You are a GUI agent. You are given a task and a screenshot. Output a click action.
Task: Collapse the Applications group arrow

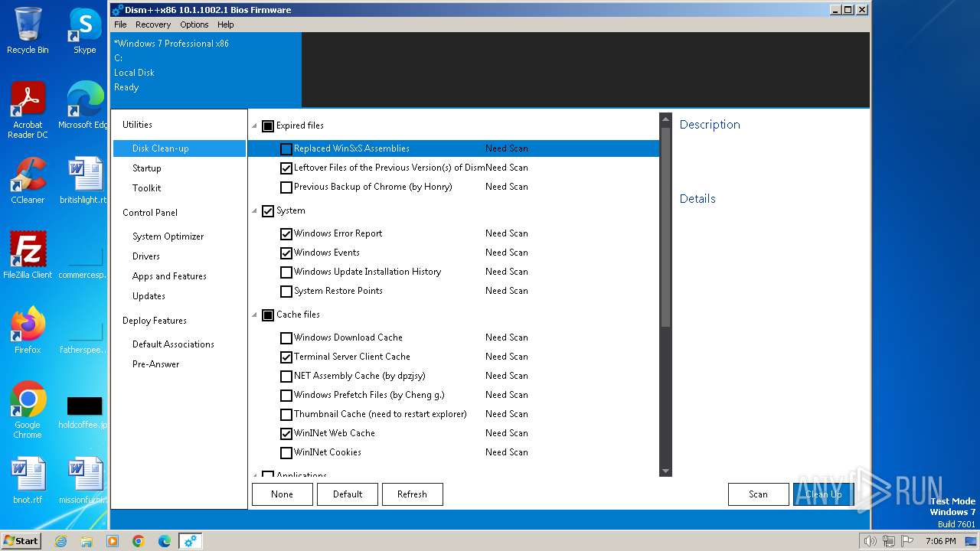point(254,475)
